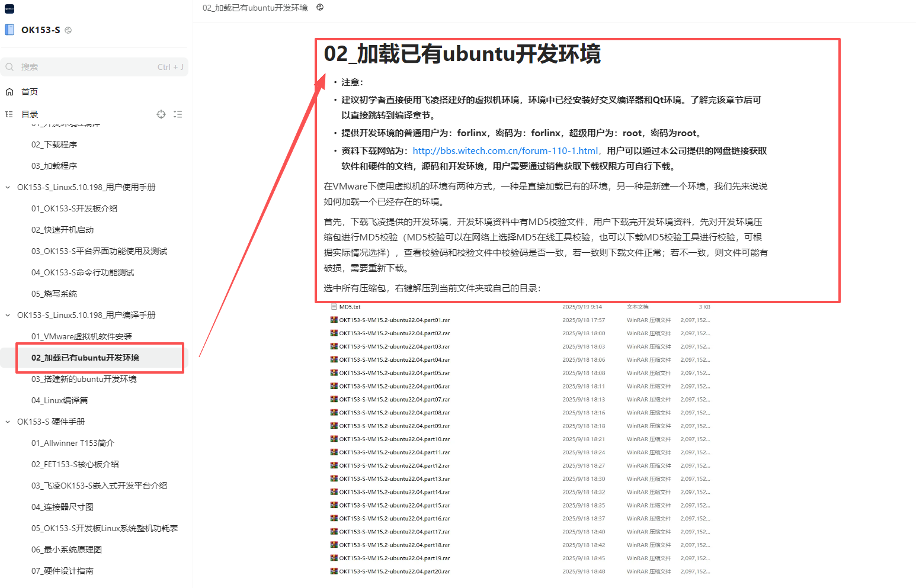Select chapter 04_Linux编译篇
The height and width of the screenshot is (588, 916).
click(60, 400)
